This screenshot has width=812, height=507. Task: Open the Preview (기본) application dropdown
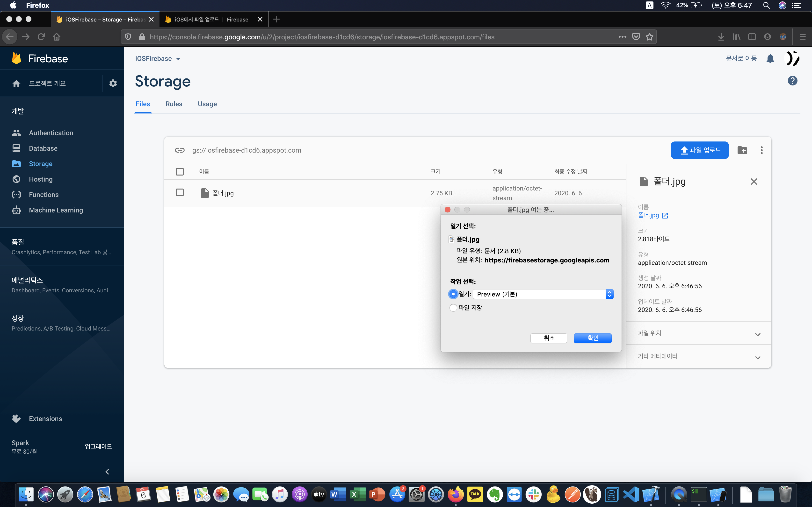click(543, 294)
